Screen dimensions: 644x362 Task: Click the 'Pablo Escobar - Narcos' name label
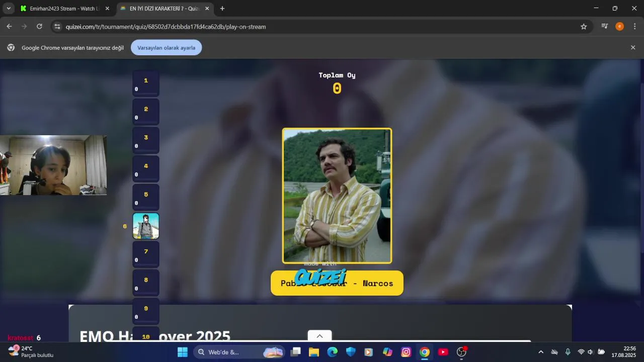pos(337,283)
